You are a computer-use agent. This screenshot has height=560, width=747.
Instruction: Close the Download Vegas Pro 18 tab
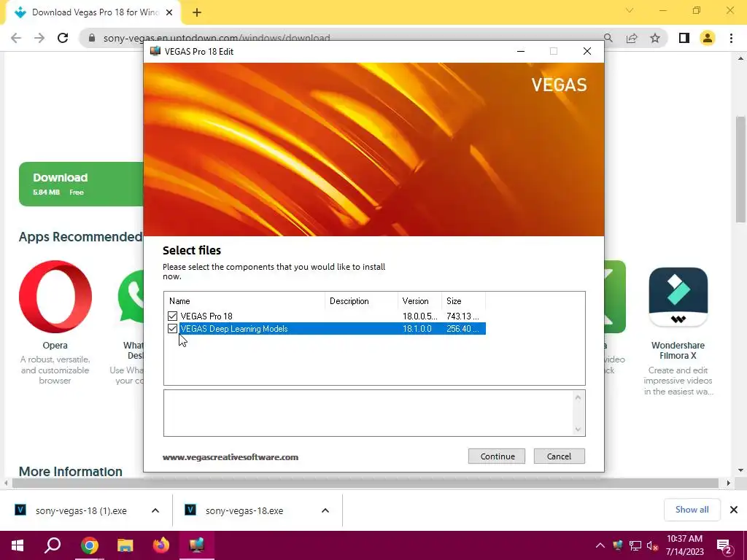click(169, 13)
